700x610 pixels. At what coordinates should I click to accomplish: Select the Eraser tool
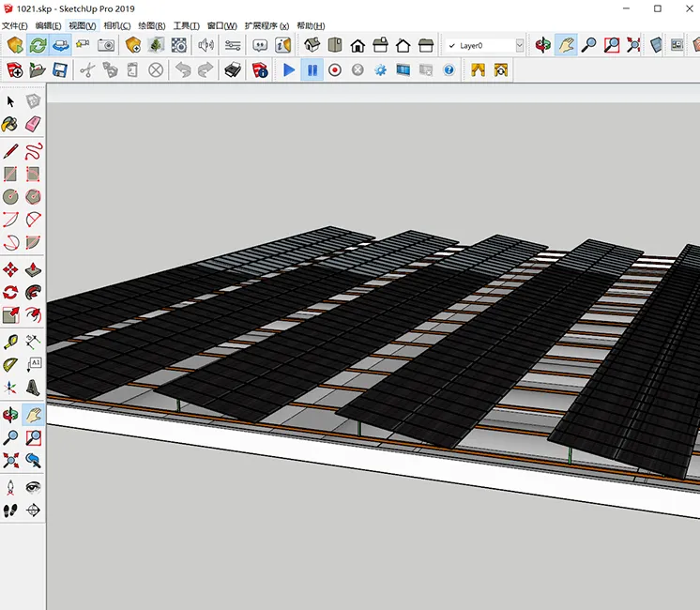pos(34,125)
